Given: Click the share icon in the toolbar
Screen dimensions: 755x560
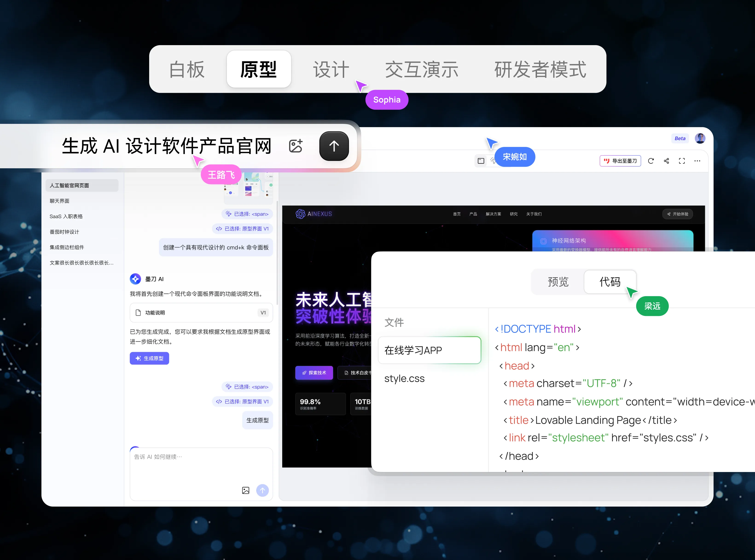Looking at the screenshot, I should coord(666,161).
